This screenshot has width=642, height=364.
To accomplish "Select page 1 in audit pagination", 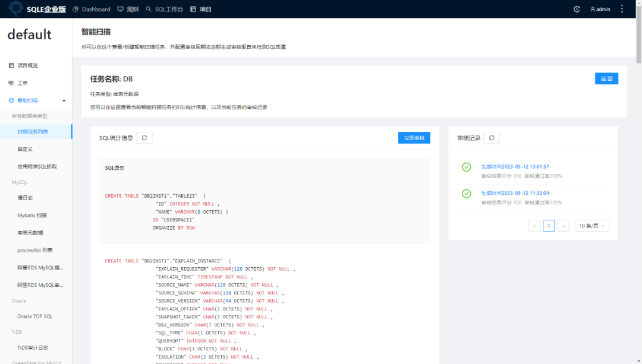I will (549, 226).
